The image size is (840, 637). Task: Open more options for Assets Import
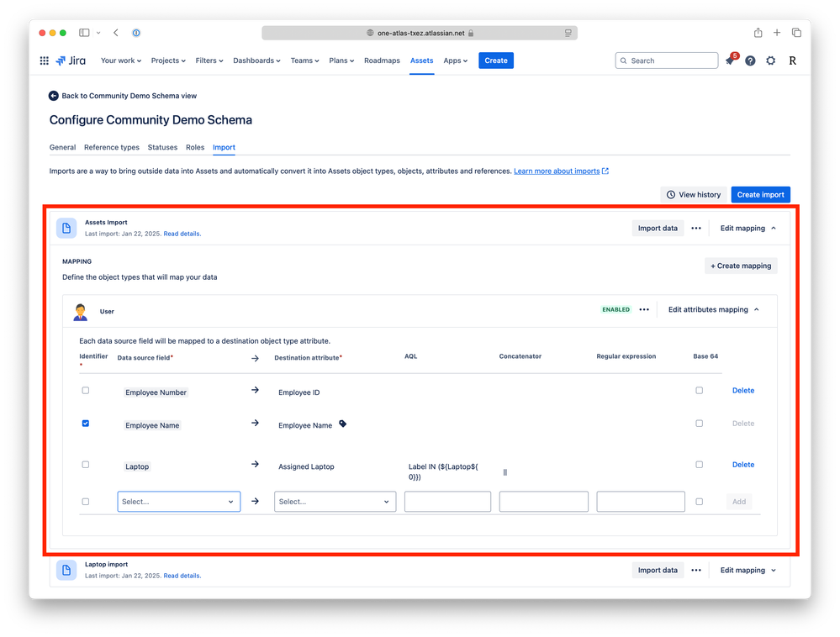pyautogui.click(x=696, y=228)
